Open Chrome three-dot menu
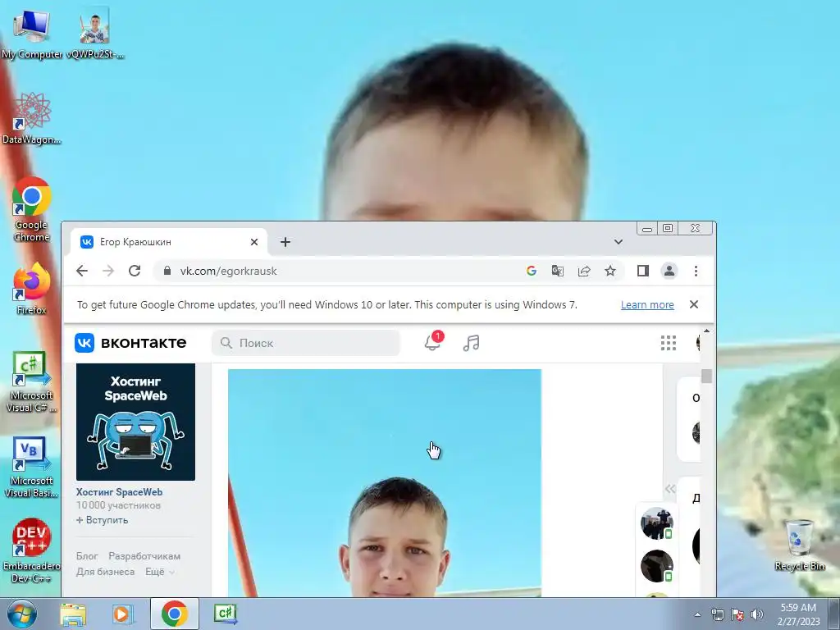This screenshot has width=840, height=630. pos(696,271)
